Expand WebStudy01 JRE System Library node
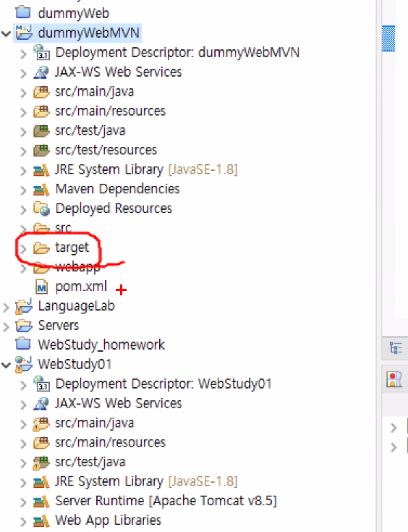This screenshot has width=408, height=532. [x=23, y=482]
